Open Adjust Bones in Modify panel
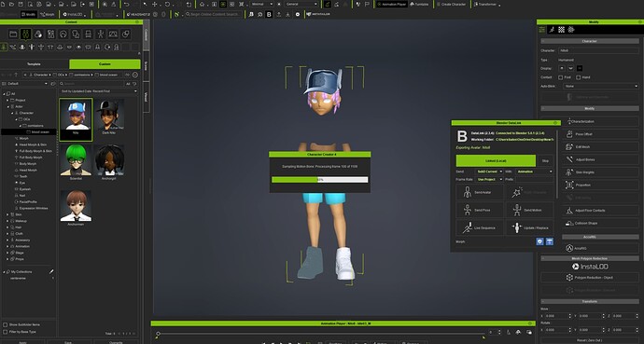This screenshot has width=644, height=344. pyautogui.click(x=589, y=159)
